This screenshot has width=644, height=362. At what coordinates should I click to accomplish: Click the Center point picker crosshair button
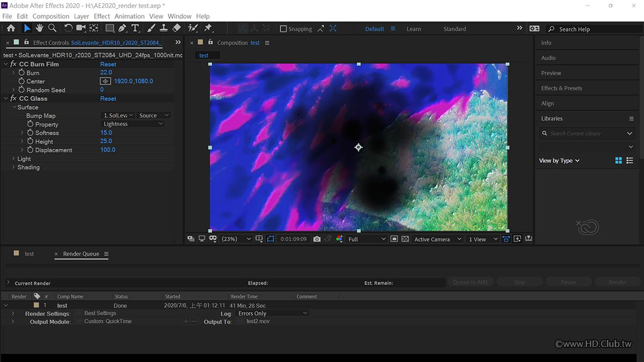click(x=106, y=81)
